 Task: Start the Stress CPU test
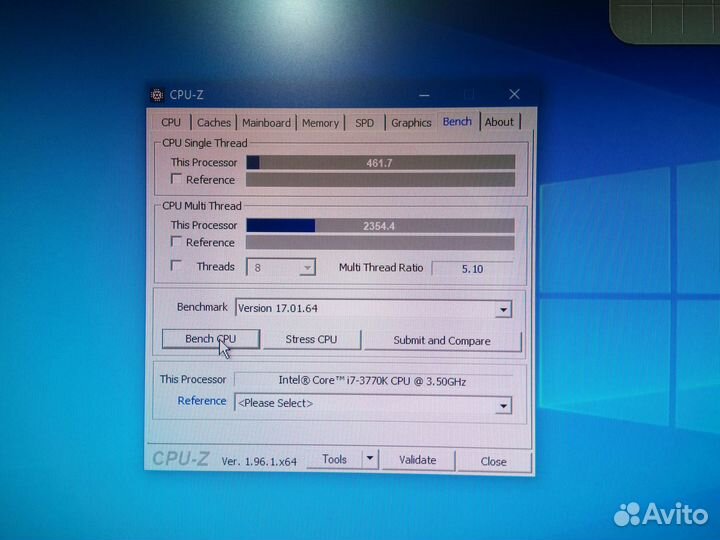click(x=311, y=339)
